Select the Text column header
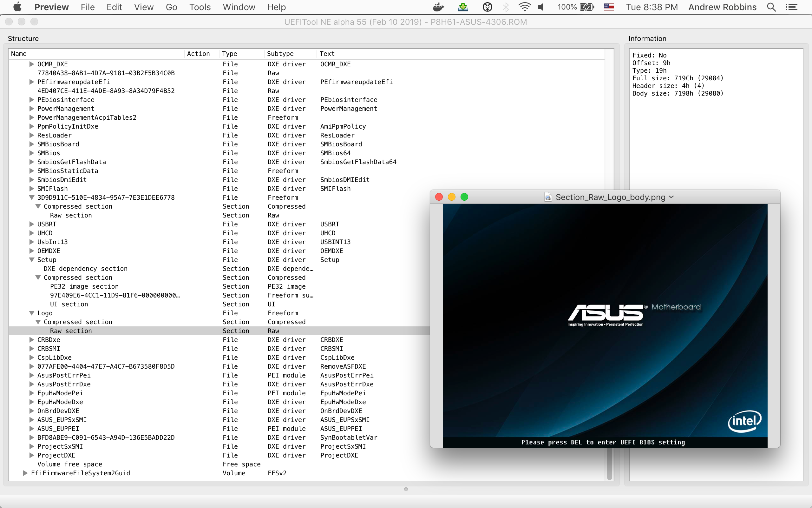 461,54
